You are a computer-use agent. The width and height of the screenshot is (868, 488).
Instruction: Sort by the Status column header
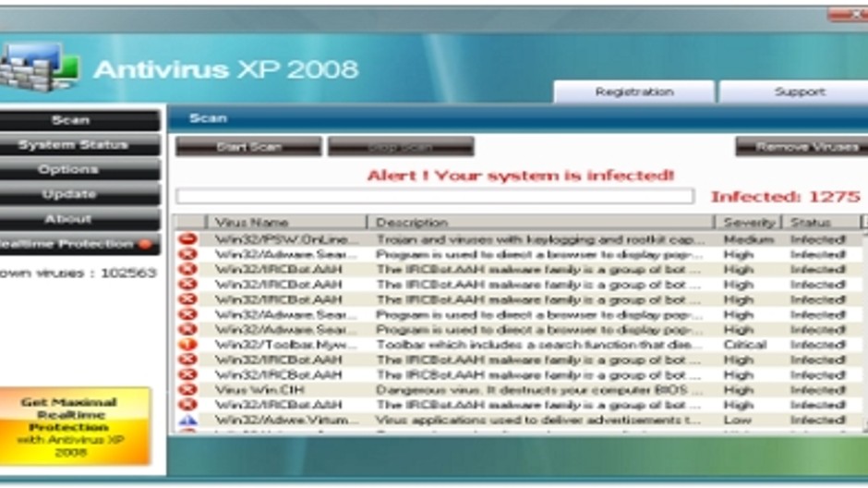pos(822,222)
